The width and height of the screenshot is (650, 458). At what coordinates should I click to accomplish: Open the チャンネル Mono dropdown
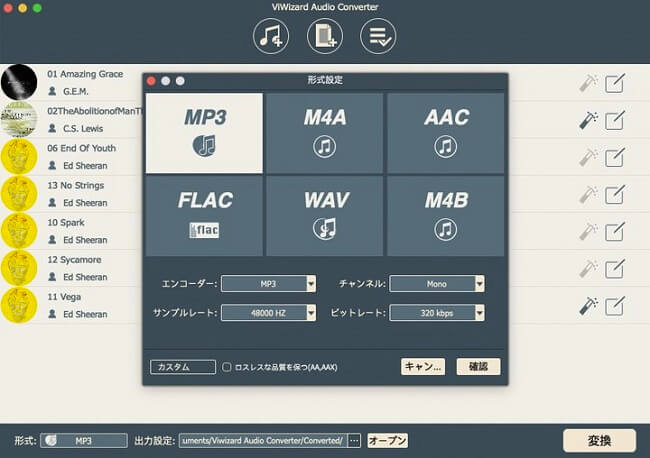[x=437, y=284]
